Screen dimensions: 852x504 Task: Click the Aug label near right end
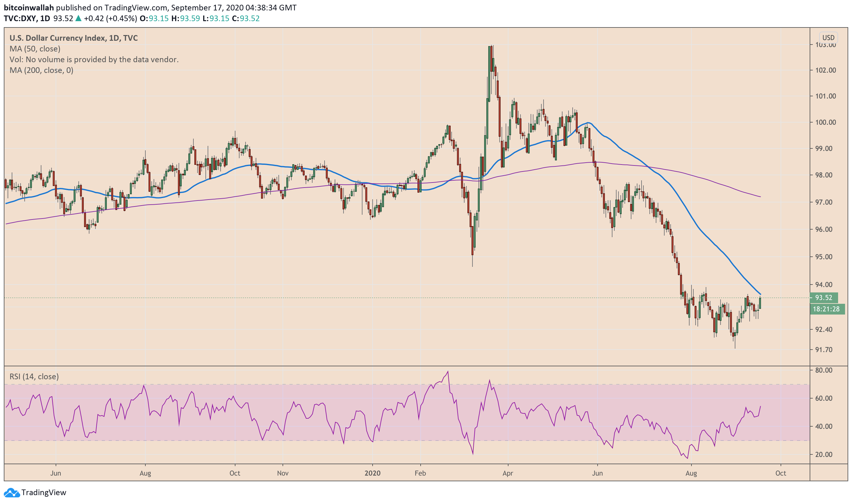(x=691, y=473)
